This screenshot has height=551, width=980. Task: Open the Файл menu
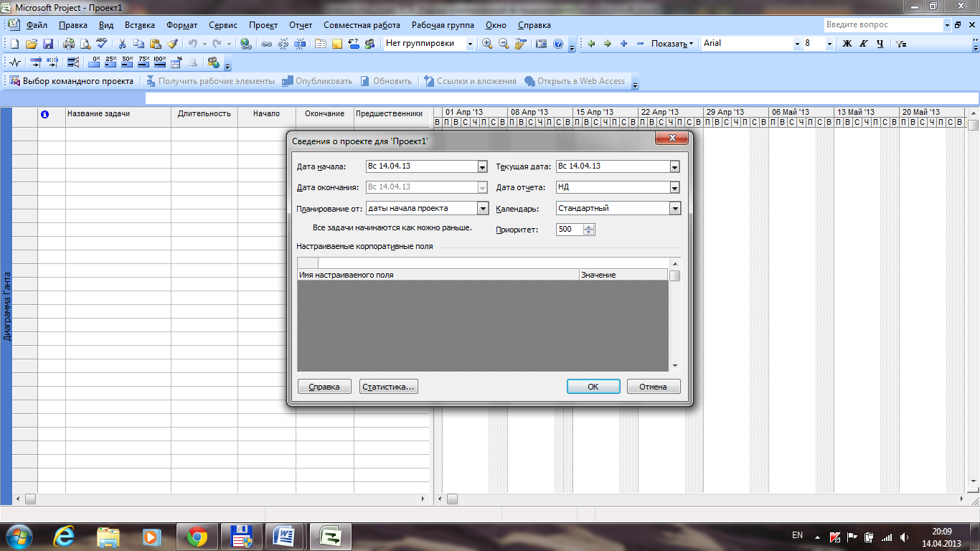[37, 25]
